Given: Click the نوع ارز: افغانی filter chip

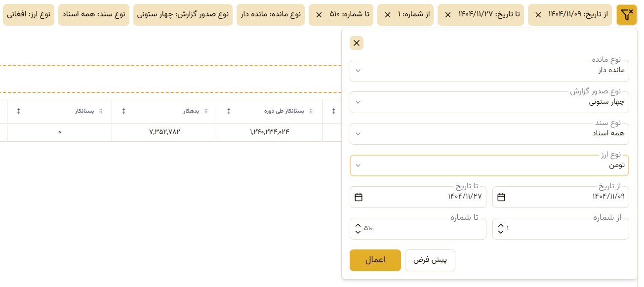Looking at the screenshot, I should coord(29,15).
